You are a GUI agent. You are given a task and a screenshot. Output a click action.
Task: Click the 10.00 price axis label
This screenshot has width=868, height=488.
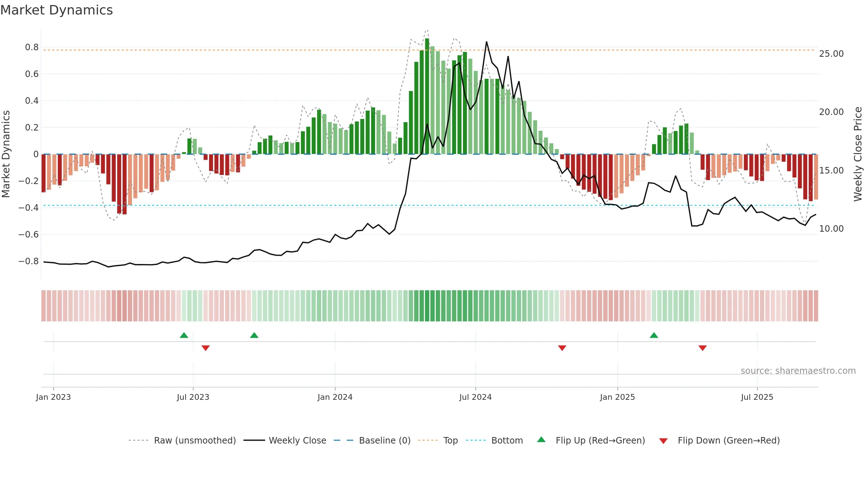click(831, 229)
